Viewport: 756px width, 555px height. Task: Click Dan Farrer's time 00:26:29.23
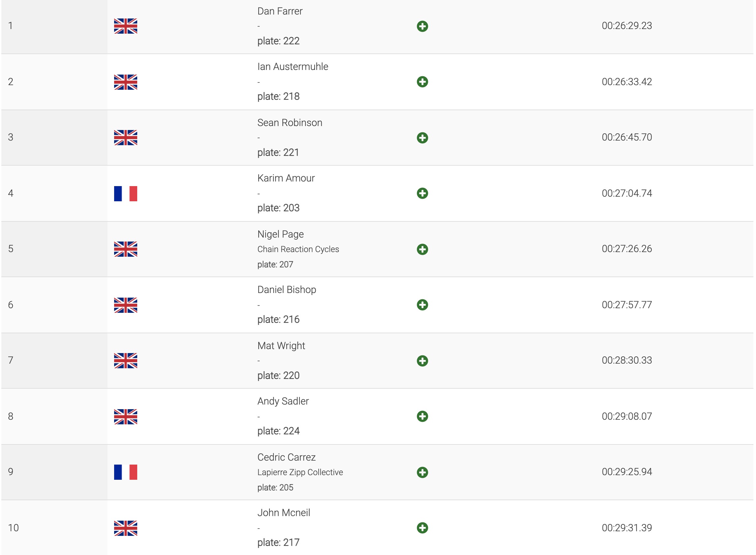coord(626,26)
